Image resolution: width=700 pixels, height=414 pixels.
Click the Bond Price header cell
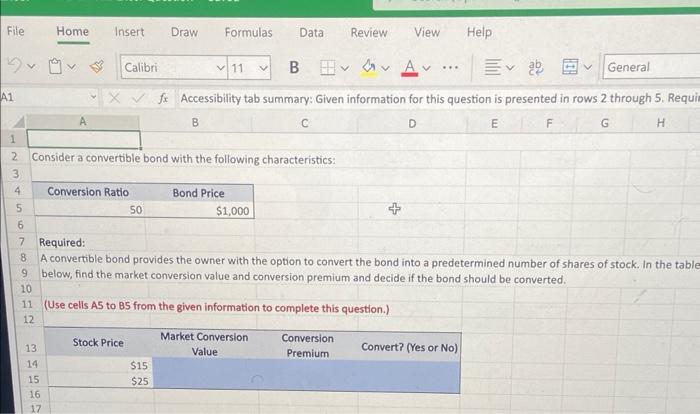coord(199,193)
